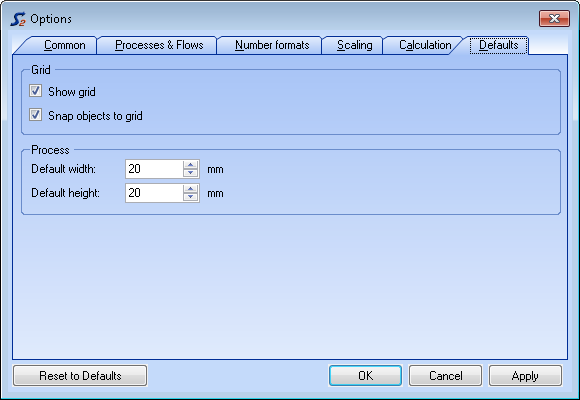Go to the Scaling tab

pos(354,45)
